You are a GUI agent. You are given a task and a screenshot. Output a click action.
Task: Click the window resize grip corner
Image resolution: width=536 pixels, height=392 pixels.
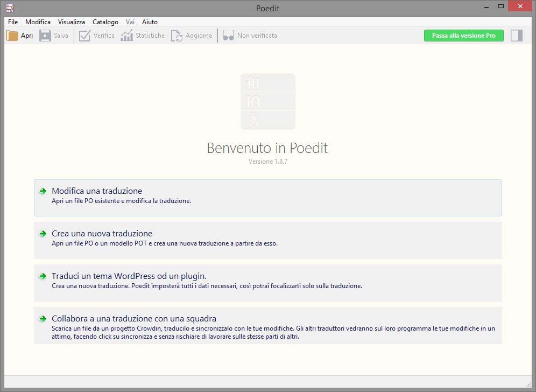click(528, 384)
